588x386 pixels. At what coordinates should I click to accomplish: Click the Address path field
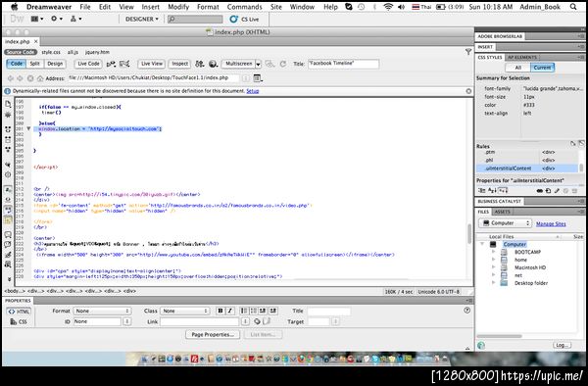[x=153, y=78]
